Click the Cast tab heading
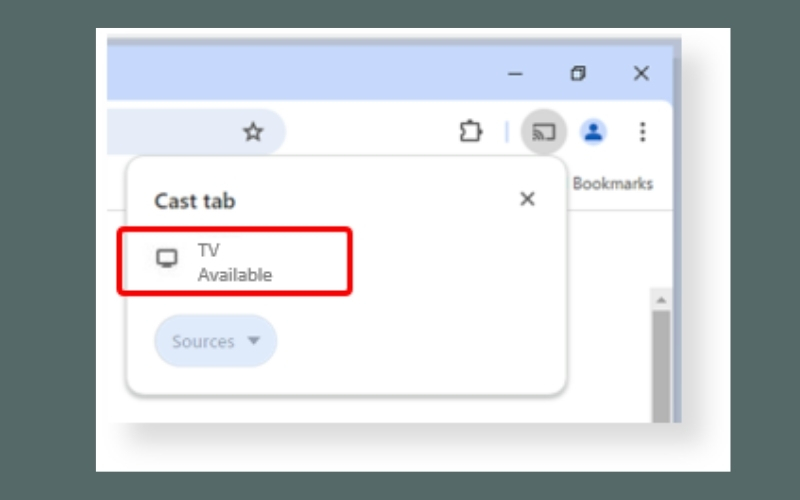Screen dimensions: 800x500 195,201
